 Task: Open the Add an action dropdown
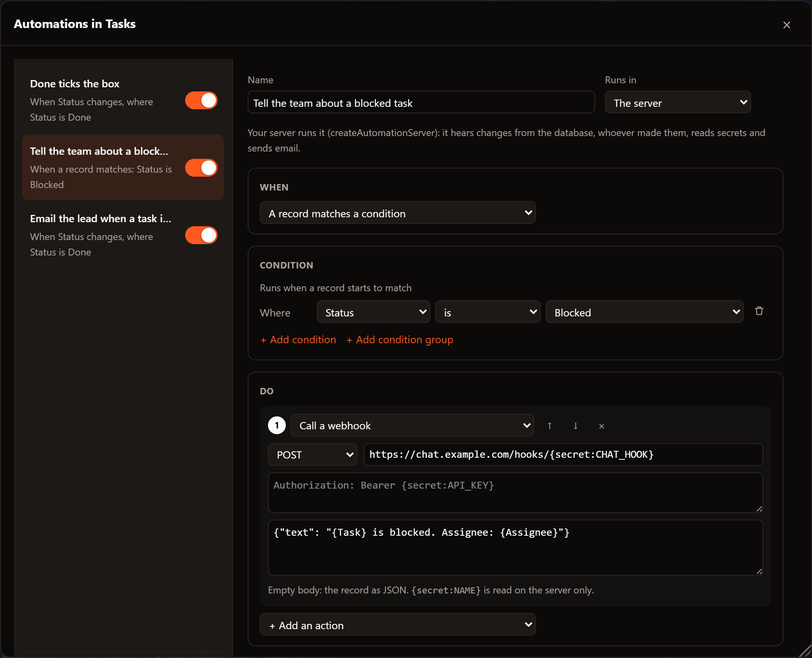pos(397,625)
